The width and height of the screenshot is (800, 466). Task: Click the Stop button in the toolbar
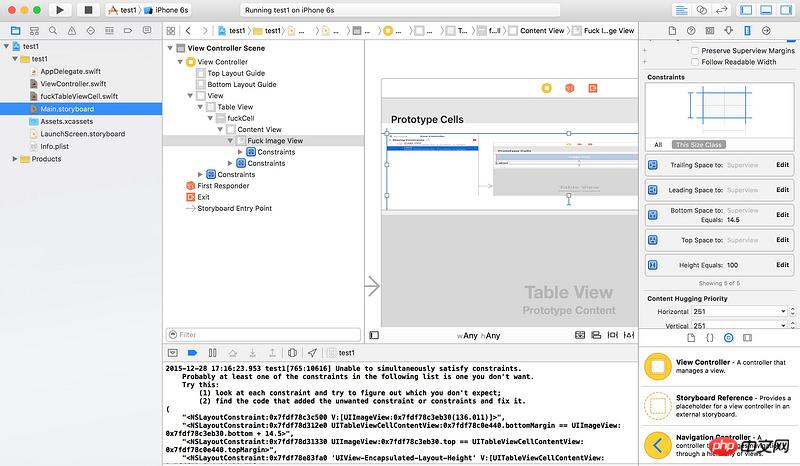coord(88,9)
